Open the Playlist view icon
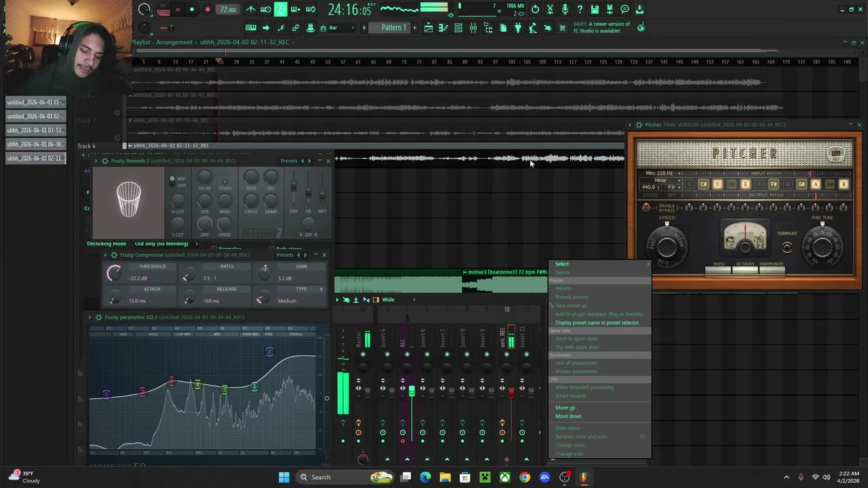The height and width of the screenshot is (488, 868). pyautogui.click(x=429, y=28)
